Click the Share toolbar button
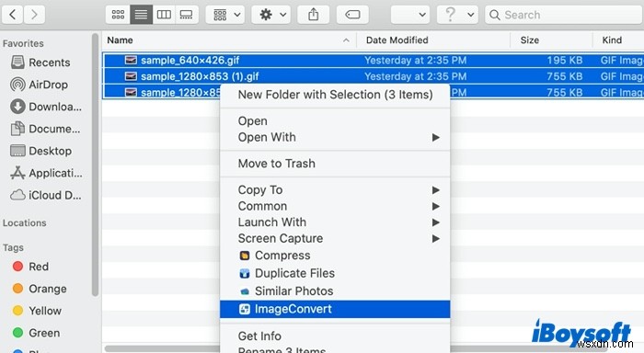The height and width of the screenshot is (353, 644). coord(314,15)
